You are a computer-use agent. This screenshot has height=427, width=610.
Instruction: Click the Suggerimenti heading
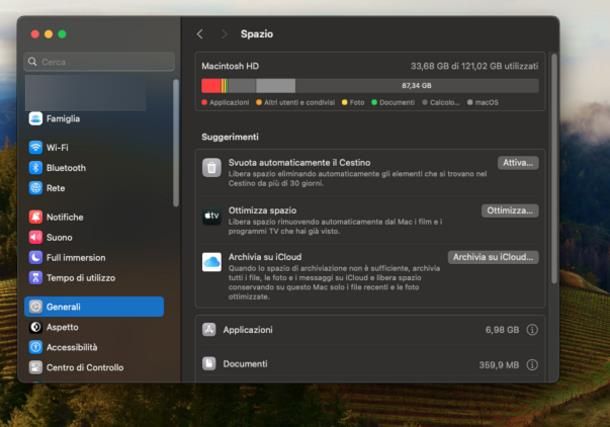click(x=230, y=137)
